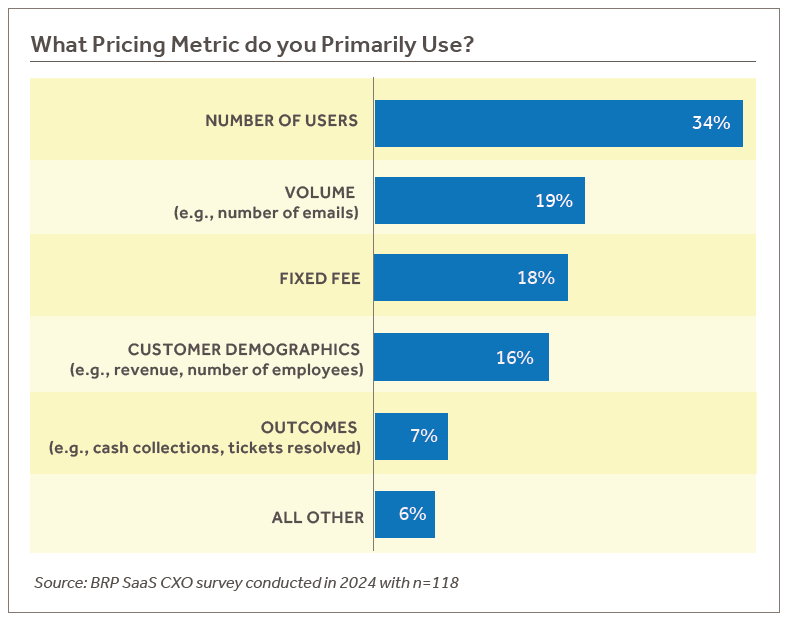Select the blue Volume bar
This screenshot has height=622, width=789.
[450, 201]
